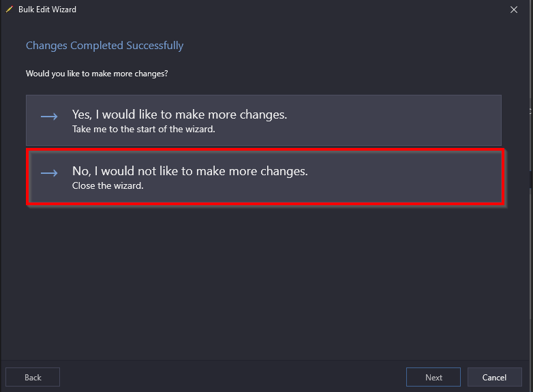
Task: Click the text 'Yes, I would like to make more changes.'
Action: (x=179, y=115)
